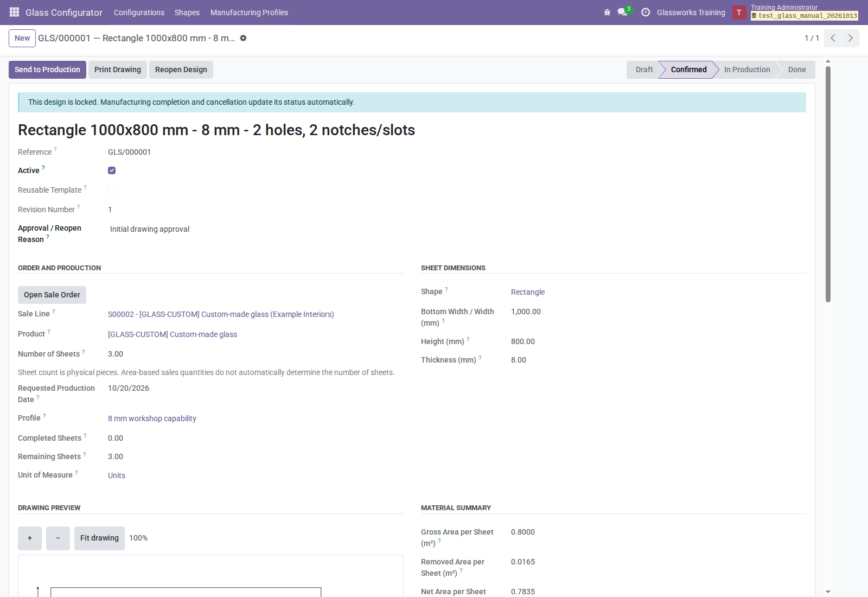Open the Shapes menu
The image size is (868, 597).
point(187,12)
